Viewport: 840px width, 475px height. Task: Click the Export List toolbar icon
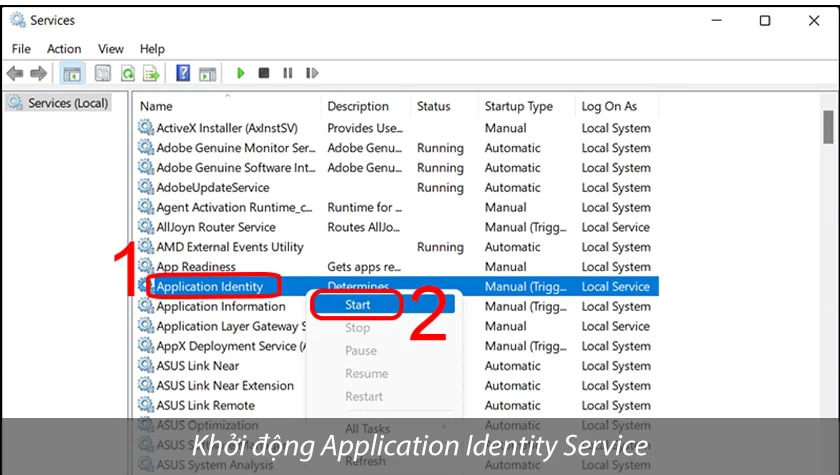151,73
